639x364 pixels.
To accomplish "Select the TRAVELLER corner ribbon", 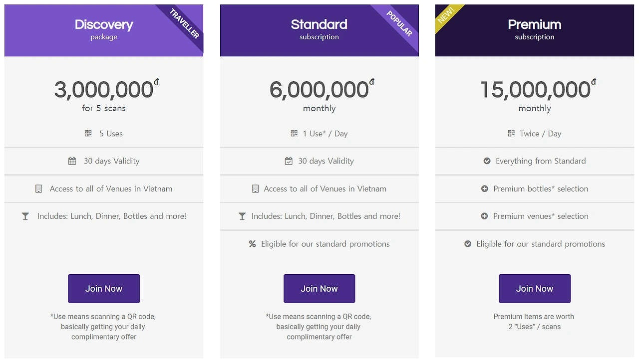I will pyautogui.click(x=184, y=23).
